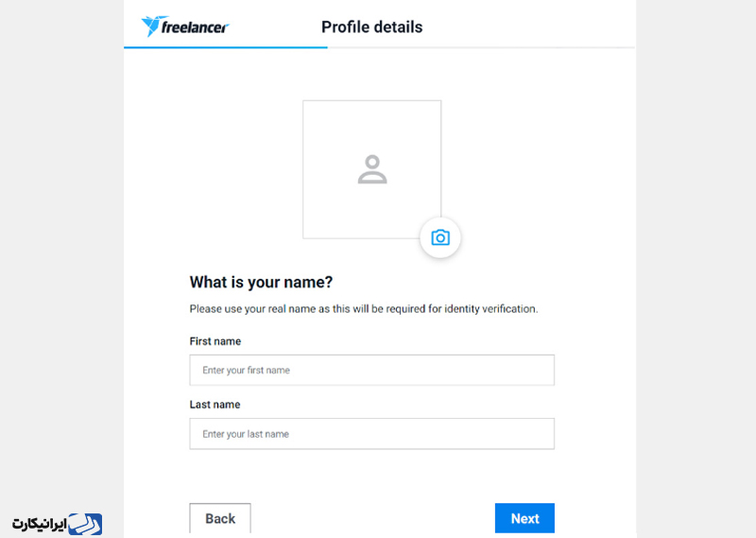Open the empty profile photo frame
Viewport: 756px width, 538px height.
[x=371, y=169]
